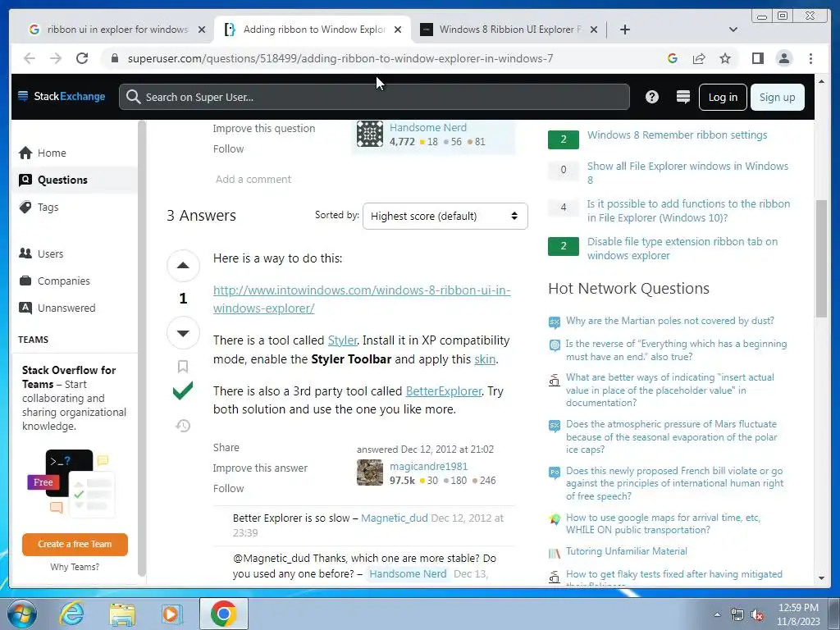Click the left sidebar scrollbar
The image size is (840, 630).
pyautogui.click(x=141, y=348)
